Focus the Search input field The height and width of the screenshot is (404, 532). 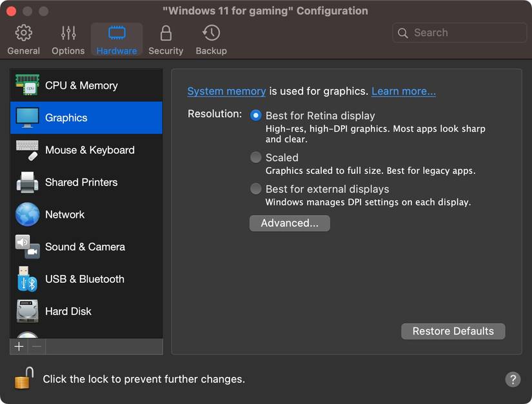tap(459, 33)
